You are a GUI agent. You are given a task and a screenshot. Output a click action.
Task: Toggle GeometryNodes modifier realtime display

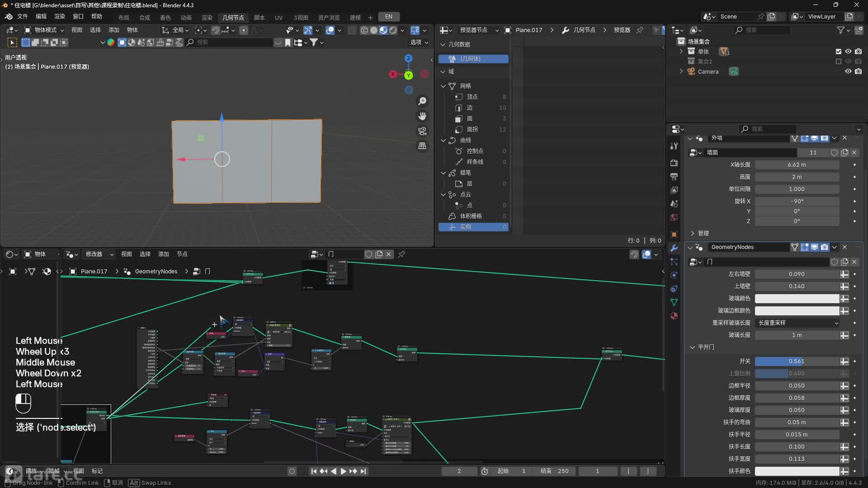(x=814, y=247)
